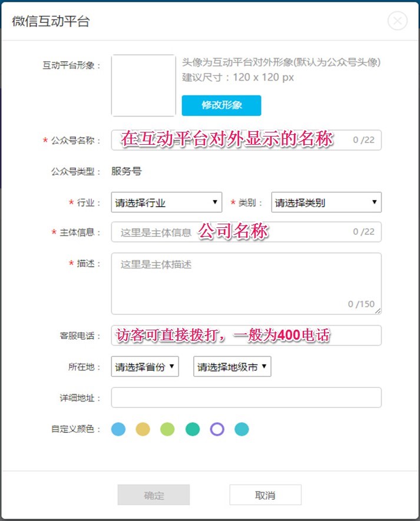The height and width of the screenshot is (521, 420).
Task: Focus the 客服电话 input field
Action: pos(246,336)
